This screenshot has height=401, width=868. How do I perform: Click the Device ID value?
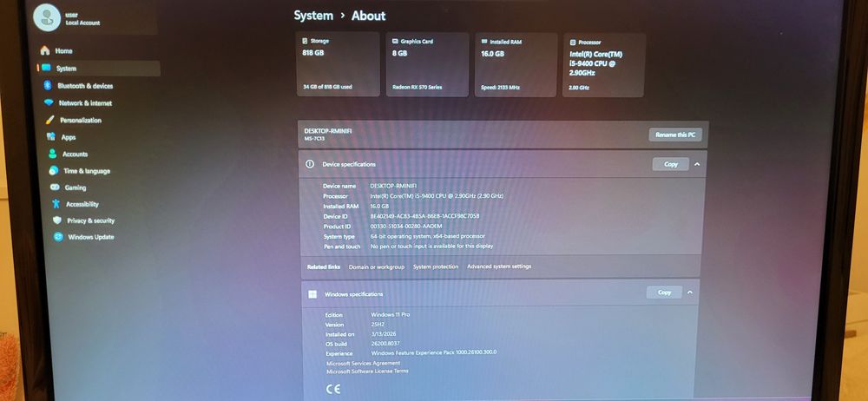click(424, 216)
